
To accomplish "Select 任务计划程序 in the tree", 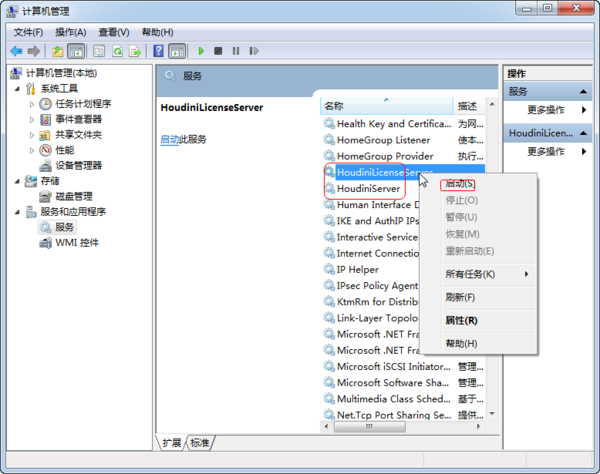I will click(x=83, y=104).
